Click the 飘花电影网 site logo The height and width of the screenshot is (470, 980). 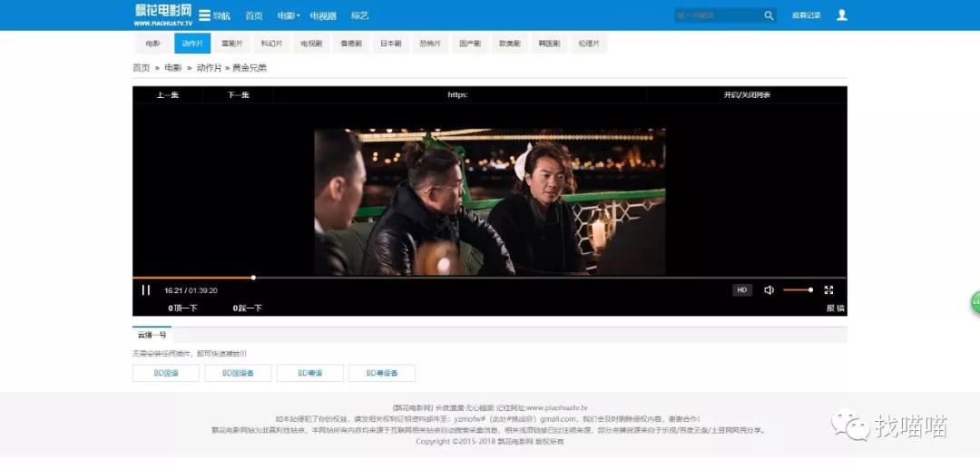(x=163, y=15)
